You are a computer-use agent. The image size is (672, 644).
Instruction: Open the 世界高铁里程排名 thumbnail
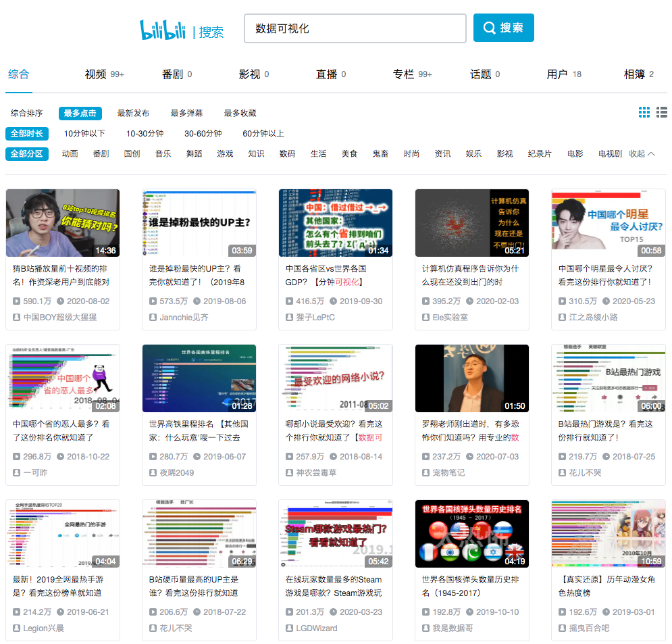[x=199, y=378]
